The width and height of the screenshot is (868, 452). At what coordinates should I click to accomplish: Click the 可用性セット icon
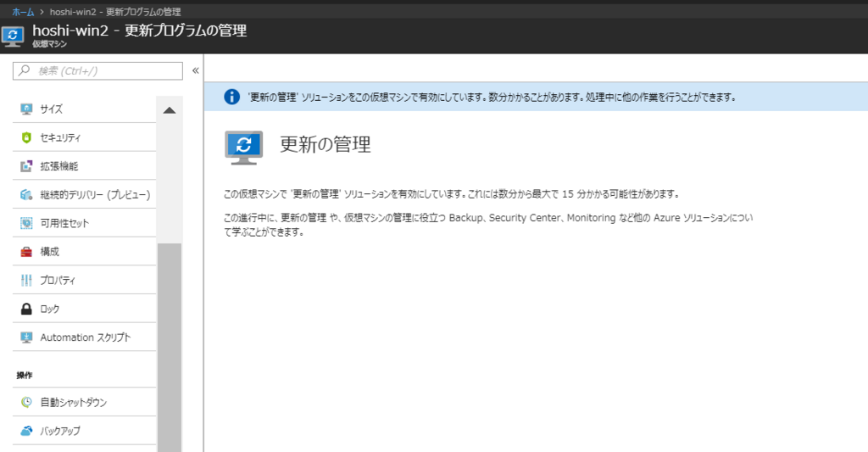click(26, 223)
